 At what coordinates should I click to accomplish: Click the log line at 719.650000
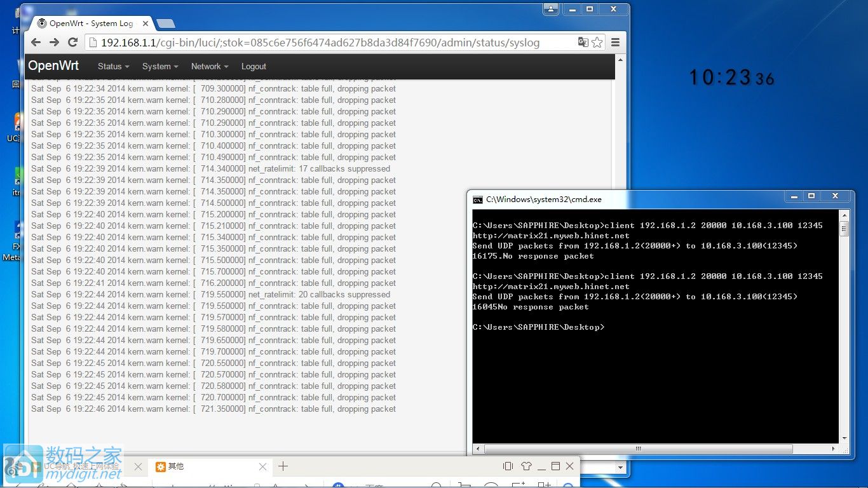click(214, 340)
